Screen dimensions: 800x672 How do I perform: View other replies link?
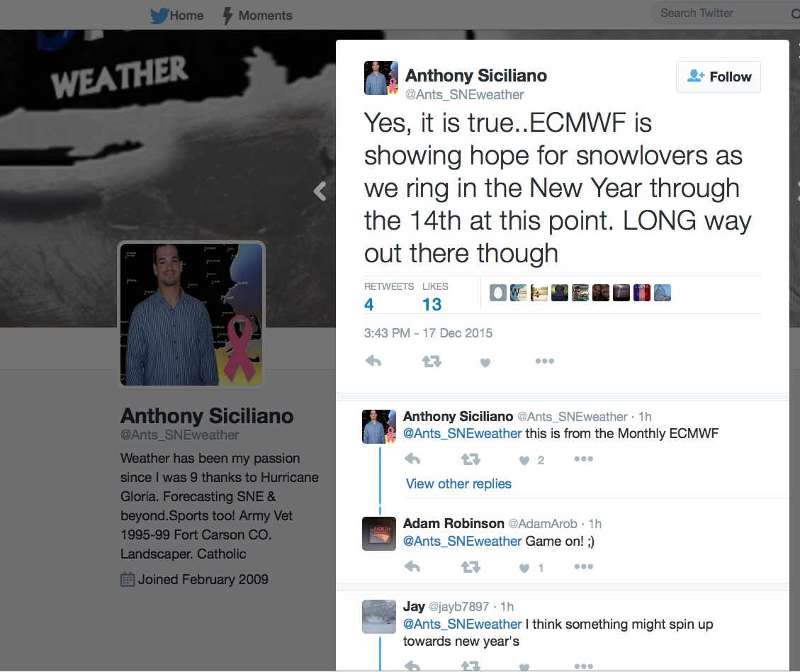point(458,483)
